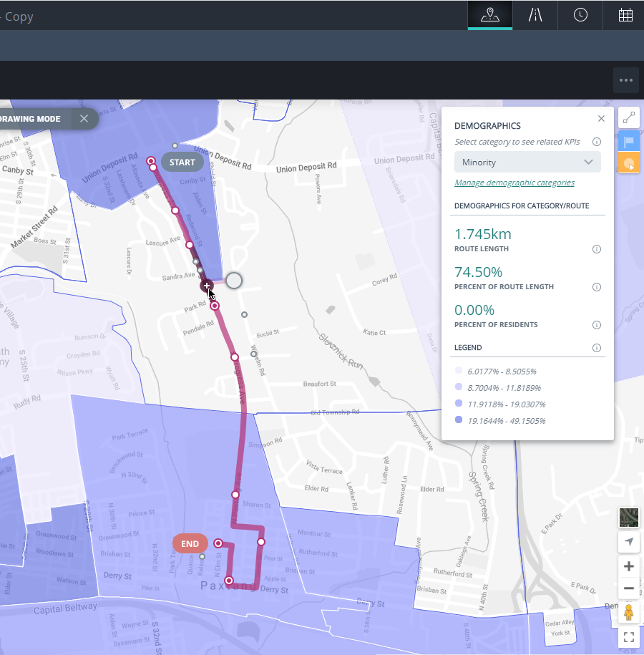This screenshot has width=644, height=655.
Task: Collapse the Demographics panel with the X
Action: [x=601, y=118]
